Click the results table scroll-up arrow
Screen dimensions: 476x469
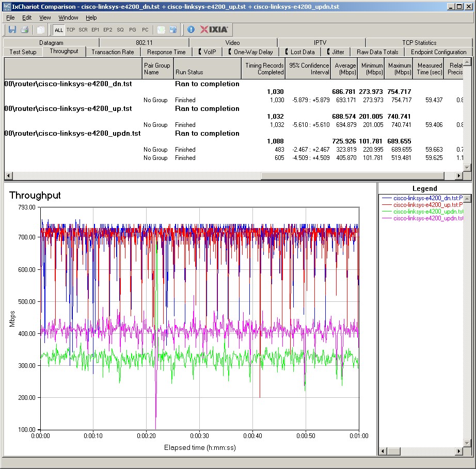[x=467, y=62]
